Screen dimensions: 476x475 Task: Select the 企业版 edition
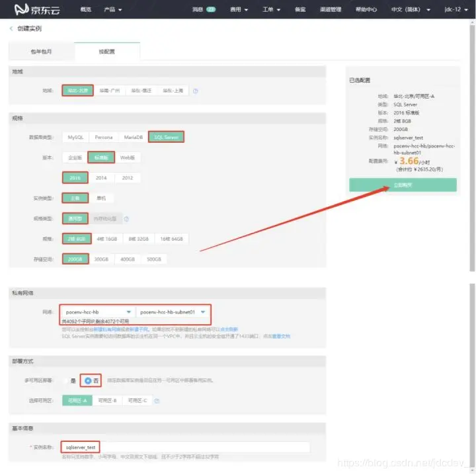point(75,157)
